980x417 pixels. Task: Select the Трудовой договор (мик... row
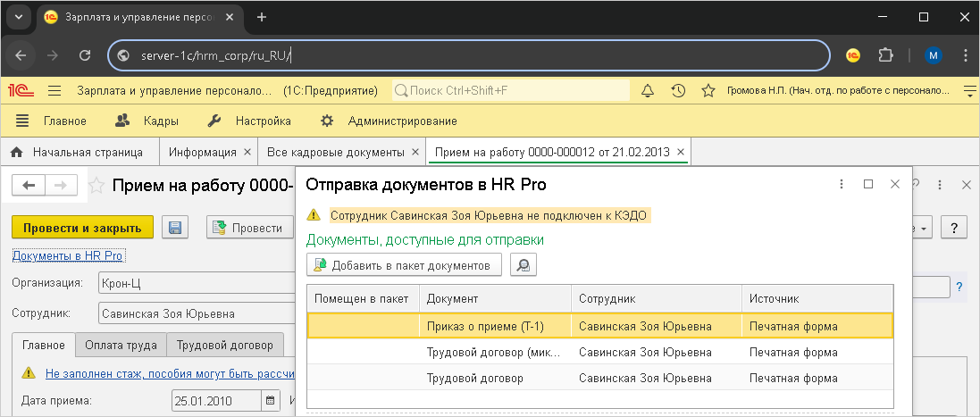[x=600, y=352]
